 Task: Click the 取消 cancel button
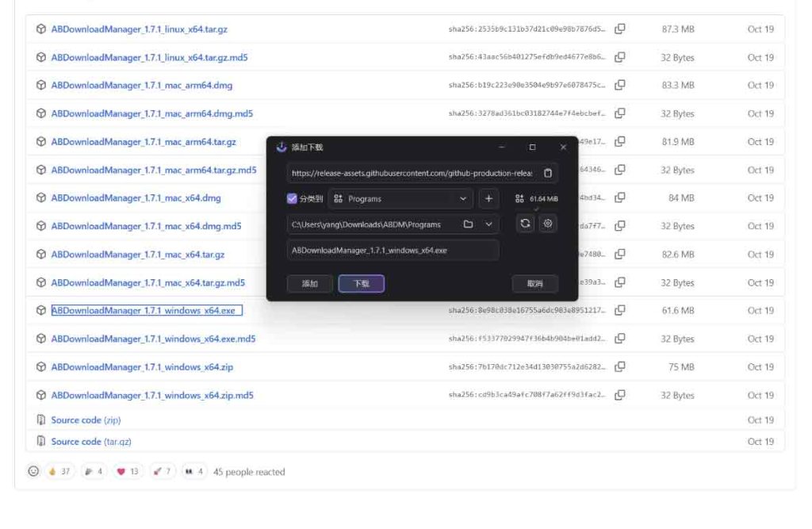coord(535,283)
